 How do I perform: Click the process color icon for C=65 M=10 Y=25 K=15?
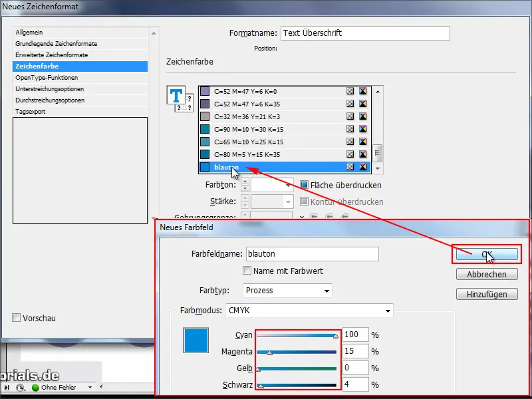(x=350, y=142)
